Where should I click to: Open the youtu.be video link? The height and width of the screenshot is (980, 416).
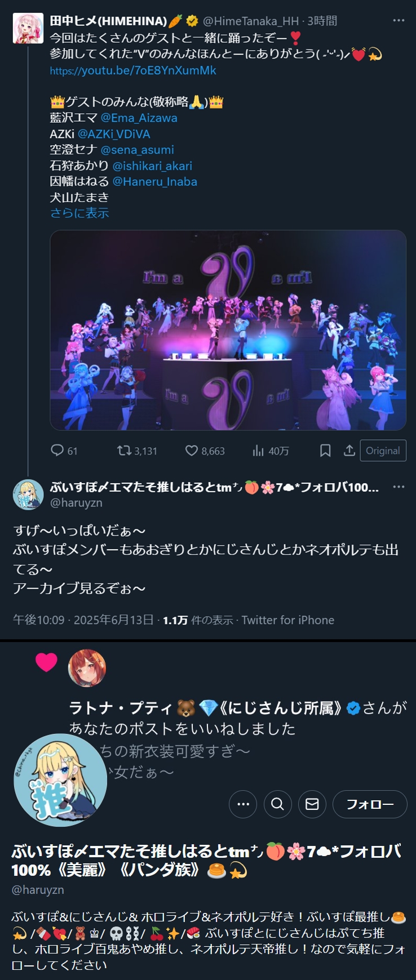(x=133, y=70)
